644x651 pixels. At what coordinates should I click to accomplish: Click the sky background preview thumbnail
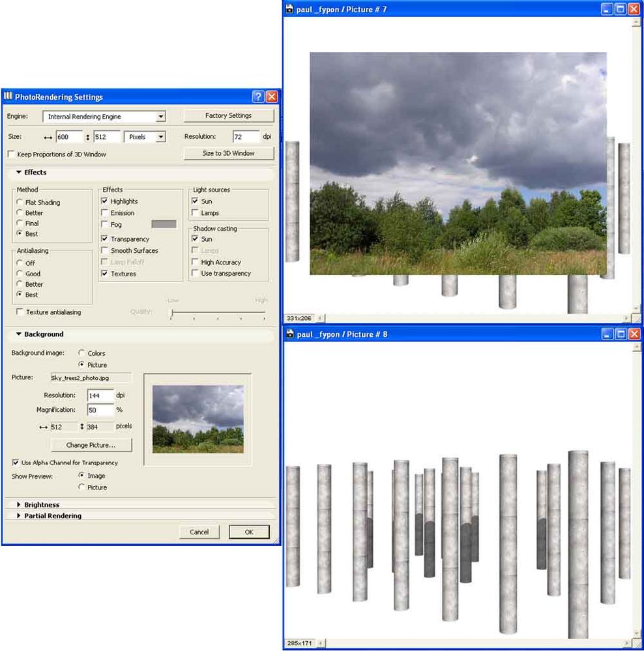[198, 419]
